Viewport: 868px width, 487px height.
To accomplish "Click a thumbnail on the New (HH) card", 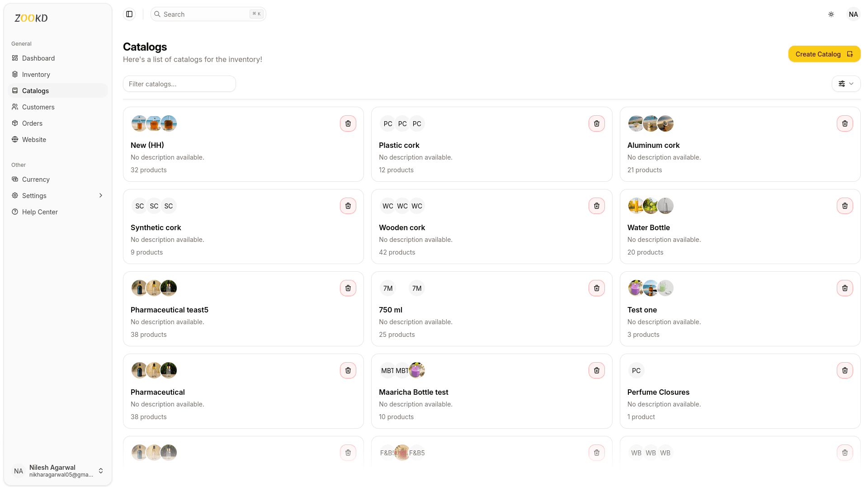I will point(139,123).
